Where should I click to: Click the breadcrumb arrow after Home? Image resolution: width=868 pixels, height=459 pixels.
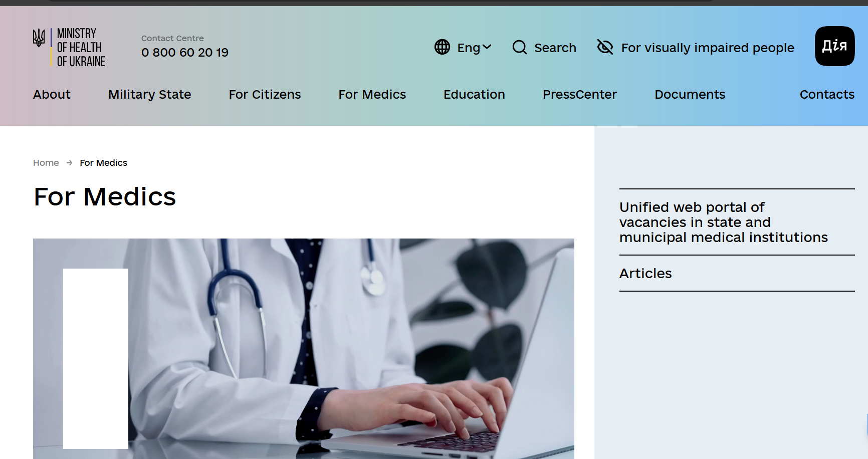click(69, 163)
